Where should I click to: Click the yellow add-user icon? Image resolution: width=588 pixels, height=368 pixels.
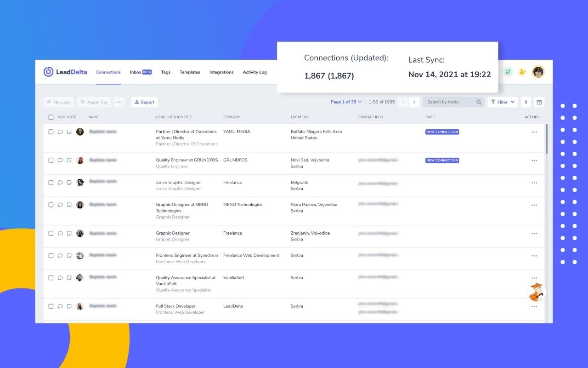click(522, 72)
